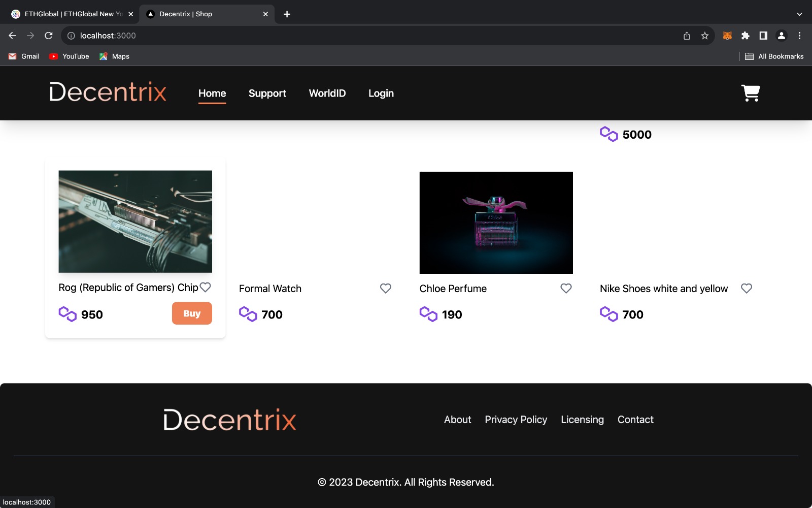Click the 190 price value

pos(452,314)
